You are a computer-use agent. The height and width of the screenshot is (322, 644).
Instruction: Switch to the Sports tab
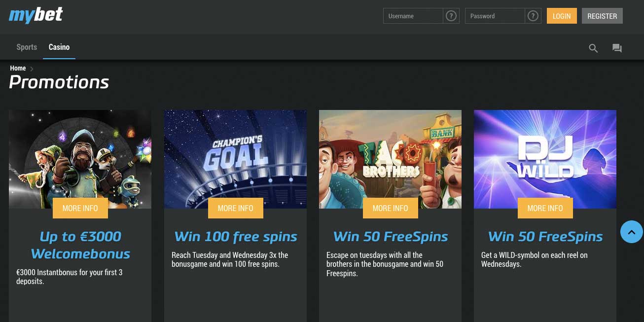click(x=27, y=47)
